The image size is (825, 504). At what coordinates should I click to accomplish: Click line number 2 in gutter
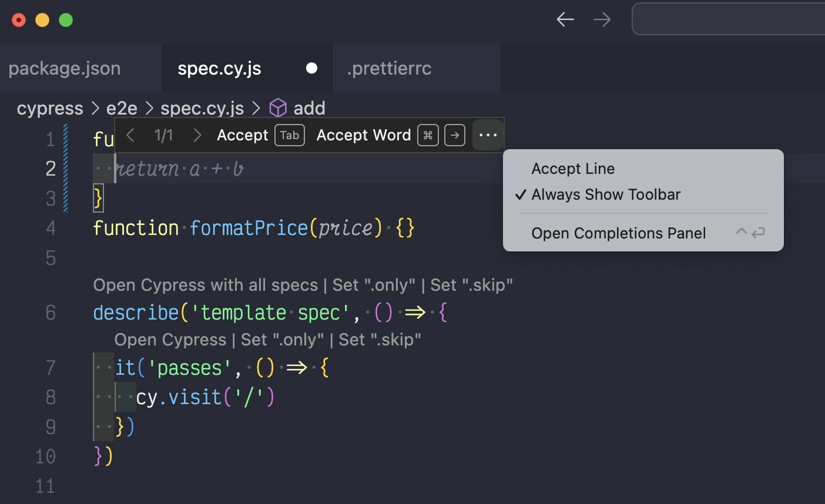point(51,169)
